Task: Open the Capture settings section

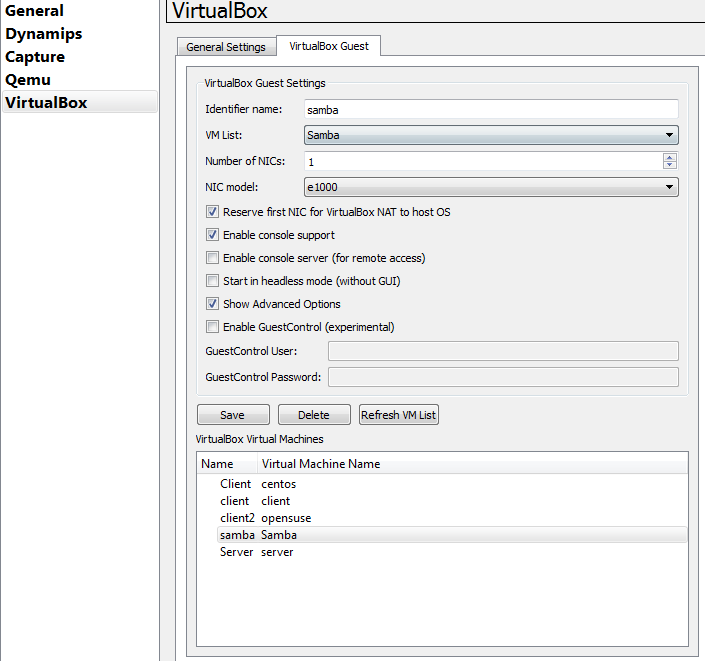Action: pyautogui.click(x=35, y=57)
